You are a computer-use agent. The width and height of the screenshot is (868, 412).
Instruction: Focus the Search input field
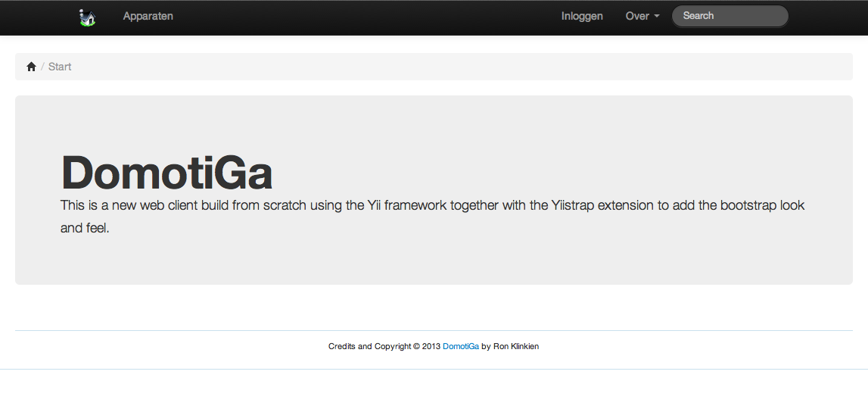730,16
